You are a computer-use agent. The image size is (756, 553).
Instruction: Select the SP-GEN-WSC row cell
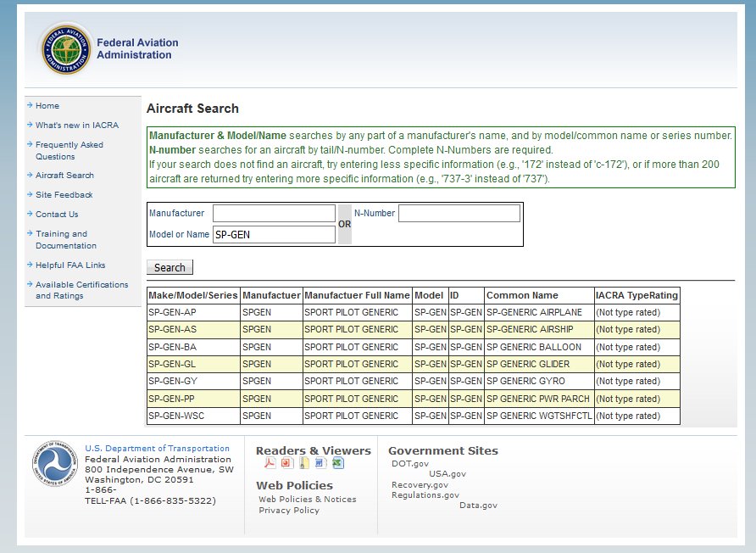(x=193, y=416)
